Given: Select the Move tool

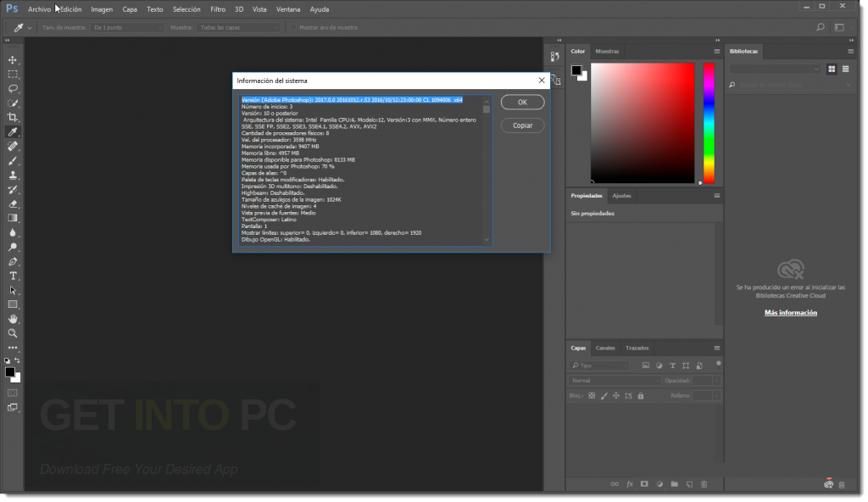Looking at the screenshot, I should [x=13, y=60].
